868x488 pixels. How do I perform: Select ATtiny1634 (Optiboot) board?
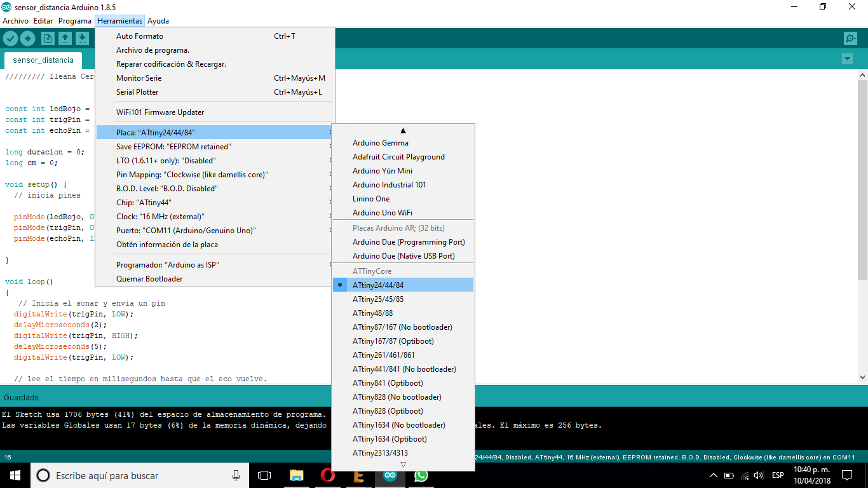[403, 439]
